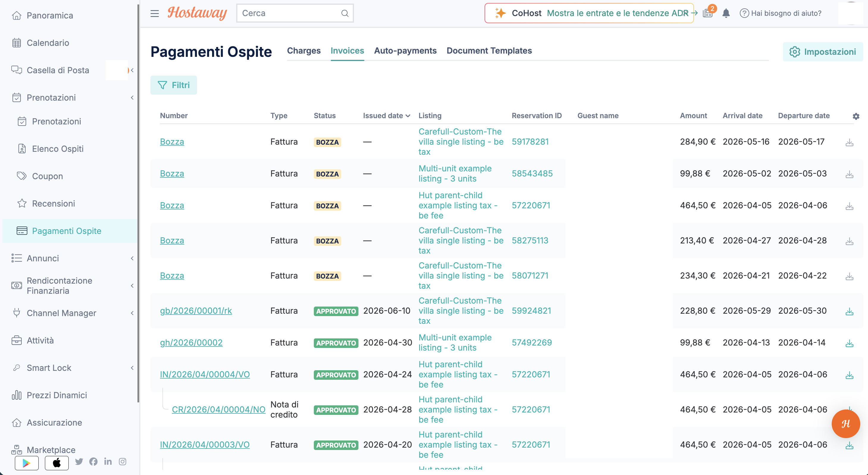Download draft invoice for reservation 58543485
Screen dimensions: 868x475
850,174
